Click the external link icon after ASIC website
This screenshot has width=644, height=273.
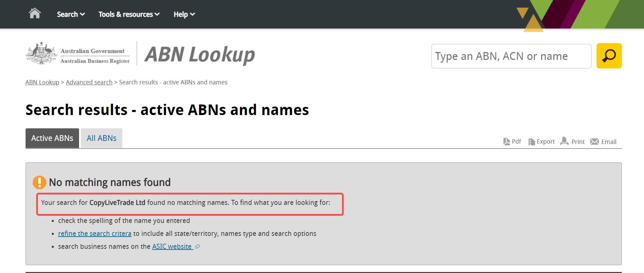197,247
